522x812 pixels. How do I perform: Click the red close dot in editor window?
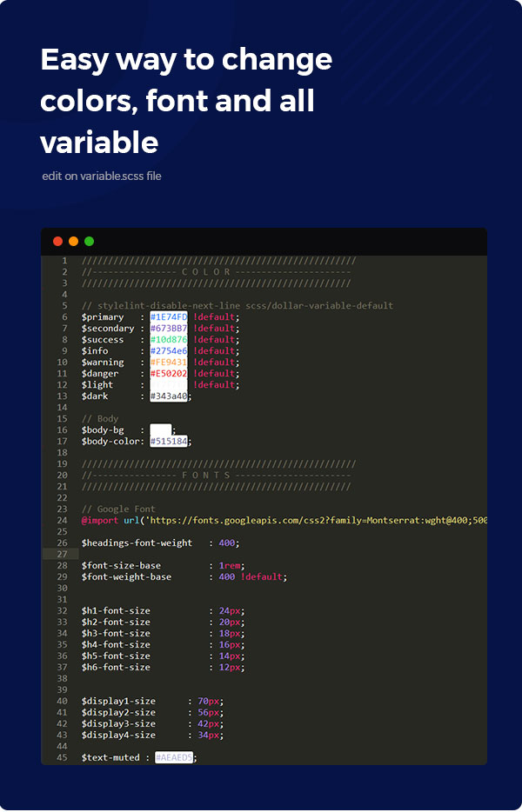tap(58, 242)
